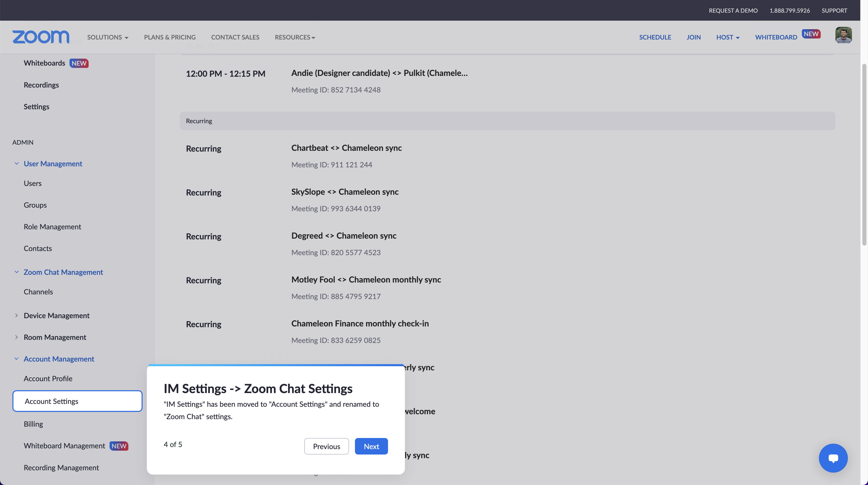Click the 1.888.799.5926 phone link
The width and height of the screenshot is (868, 485).
pyautogui.click(x=789, y=10)
